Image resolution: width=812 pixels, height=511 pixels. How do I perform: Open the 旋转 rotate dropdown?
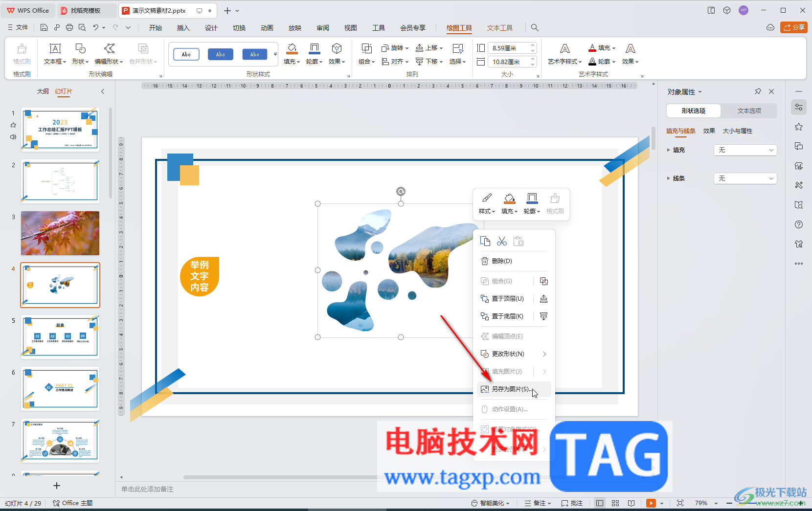click(x=395, y=48)
